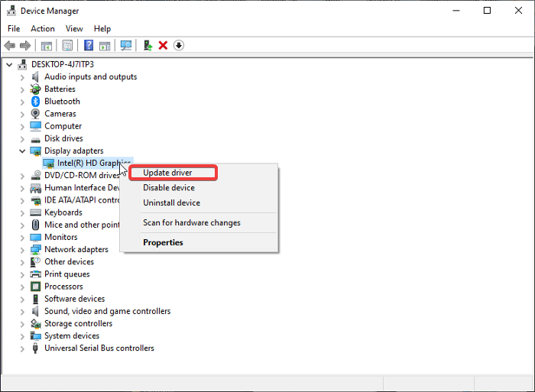Click the Scan for hardware changes monitor icon

[x=126, y=46]
